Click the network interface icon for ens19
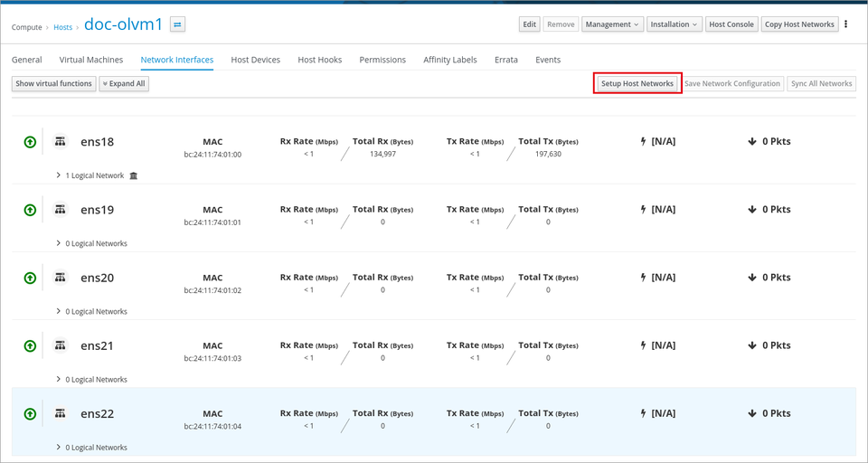This screenshot has width=868, height=463. point(61,210)
